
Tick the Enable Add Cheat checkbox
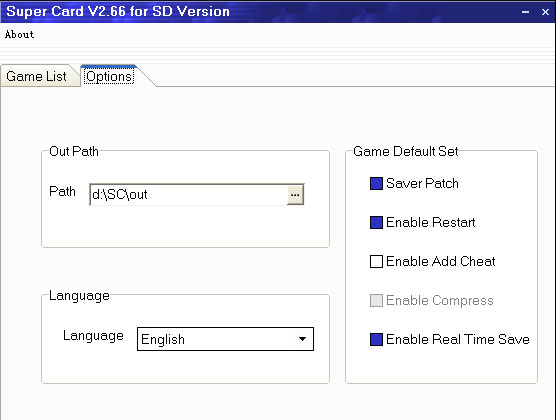pyautogui.click(x=376, y=261)
